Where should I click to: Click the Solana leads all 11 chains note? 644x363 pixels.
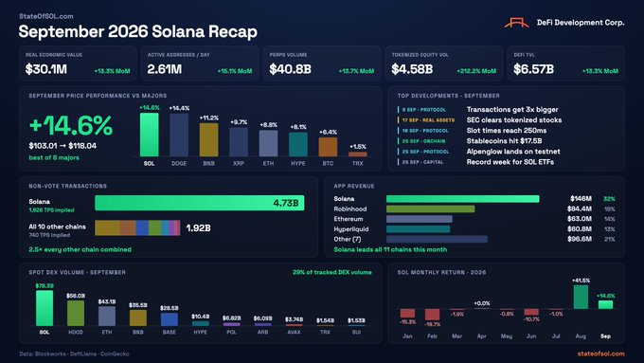coord(390,249)
